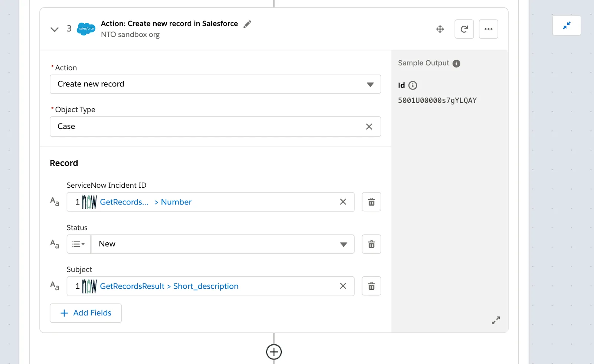Image resolution: width=594 pixels, height=364 pixels.
Task: Click the move step handle icon
Action: pyautogui.click(x=440, y=29)
